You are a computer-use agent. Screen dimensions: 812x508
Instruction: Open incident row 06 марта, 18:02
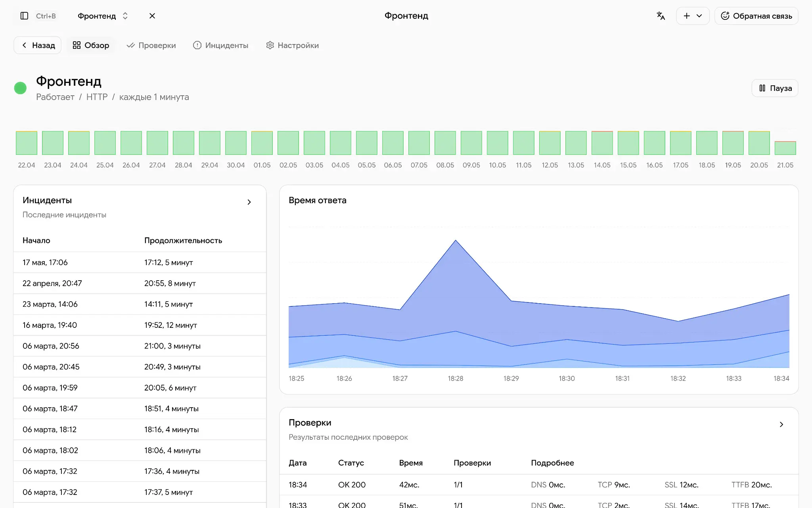tap(140, 450)
